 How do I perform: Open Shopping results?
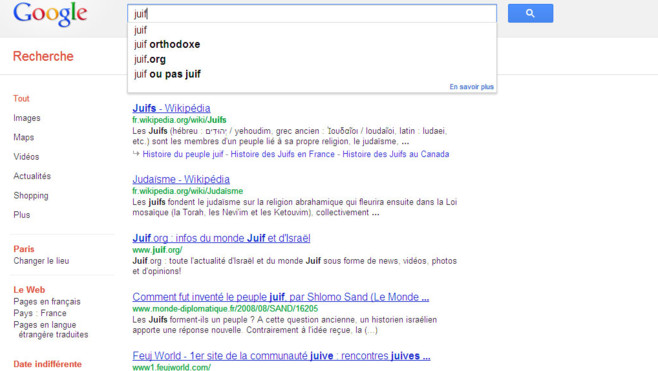[x=31, y=196]
